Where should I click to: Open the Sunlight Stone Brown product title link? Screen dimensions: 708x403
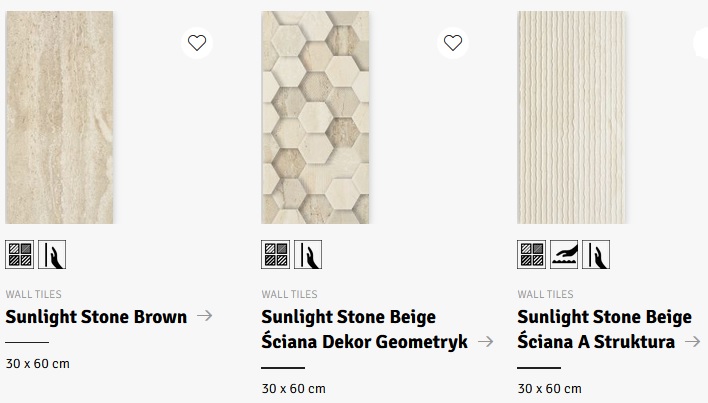[96, 317]
